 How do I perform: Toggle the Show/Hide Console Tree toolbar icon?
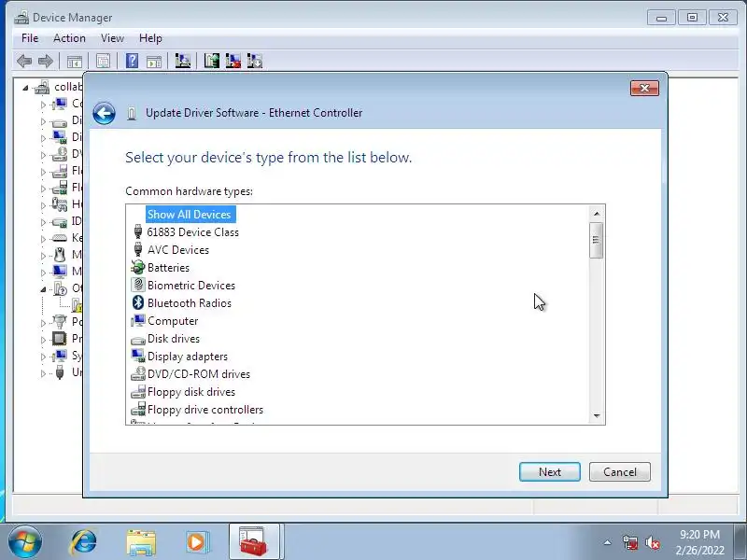(x=75, y=61)
